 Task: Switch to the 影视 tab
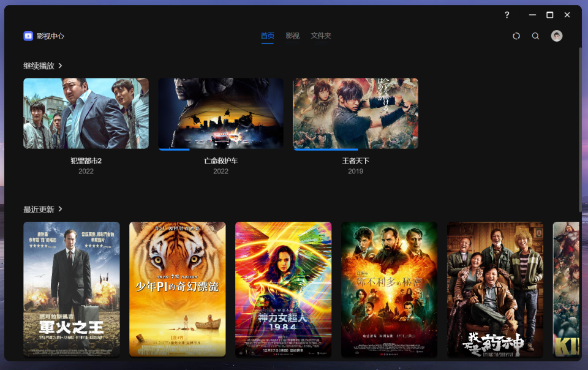293,36
